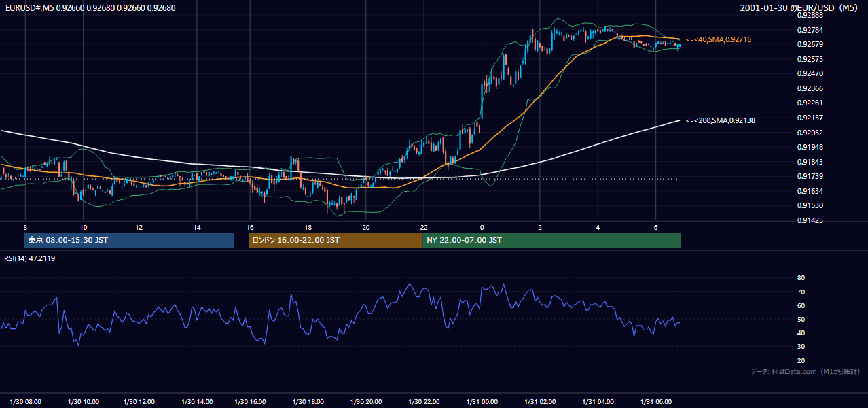Image resolution: width=868 pixels, height=408 pixels.
Task: Click price axis label 0.91634
Action: (x=809, y=191)
